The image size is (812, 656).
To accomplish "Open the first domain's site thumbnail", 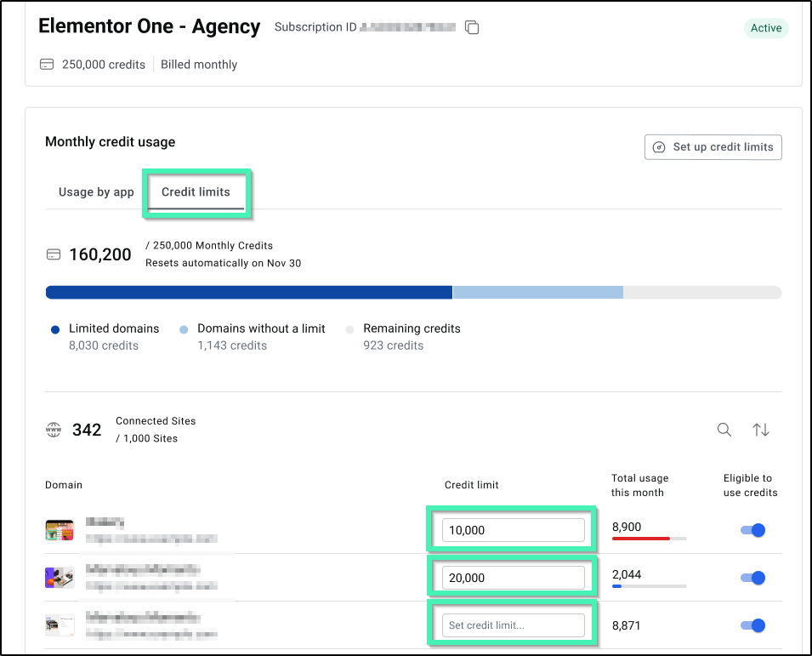I will pos(60,530).
